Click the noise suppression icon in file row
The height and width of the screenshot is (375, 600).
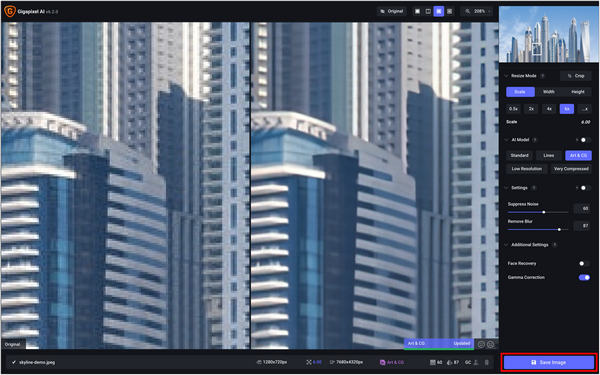point(433,362)
